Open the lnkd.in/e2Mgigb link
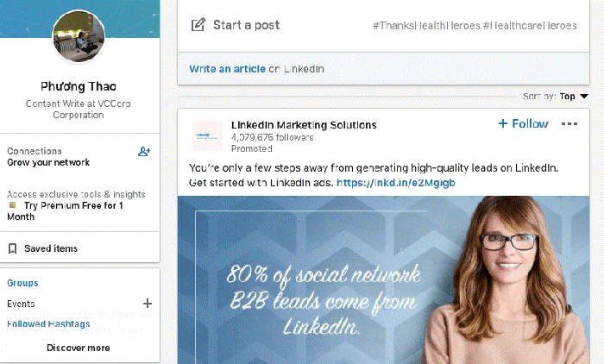Viewport: 604px width, 364px height. 395,183
